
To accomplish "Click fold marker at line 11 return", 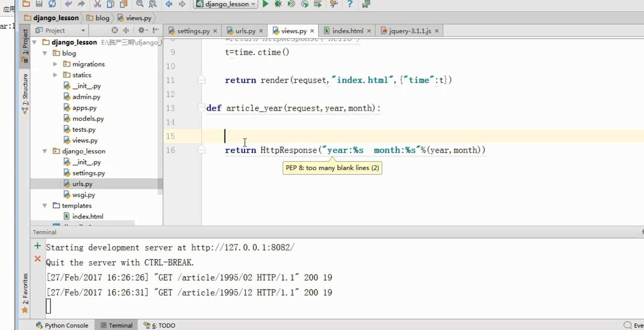I will coord(202,80).
